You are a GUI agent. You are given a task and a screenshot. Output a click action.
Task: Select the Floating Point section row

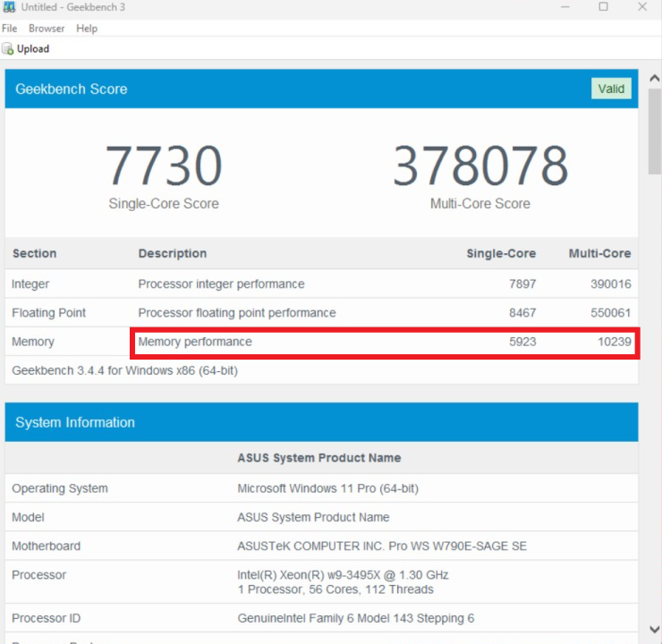321,313
